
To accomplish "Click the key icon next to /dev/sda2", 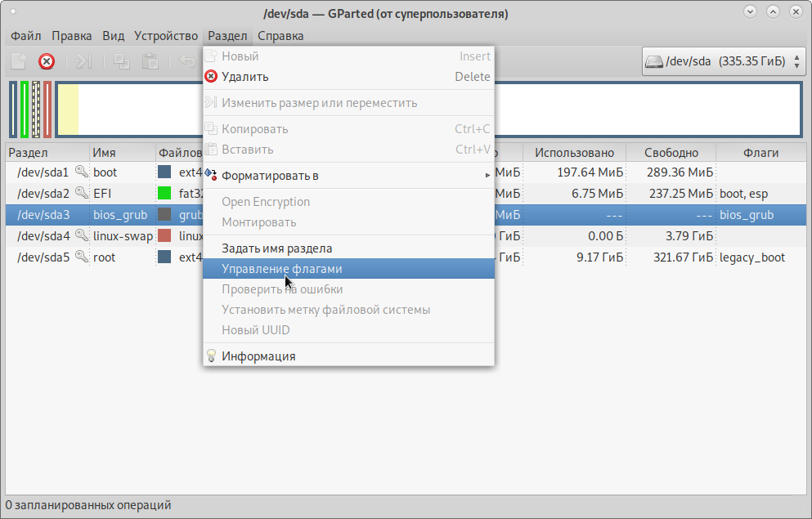I will 81,193.
